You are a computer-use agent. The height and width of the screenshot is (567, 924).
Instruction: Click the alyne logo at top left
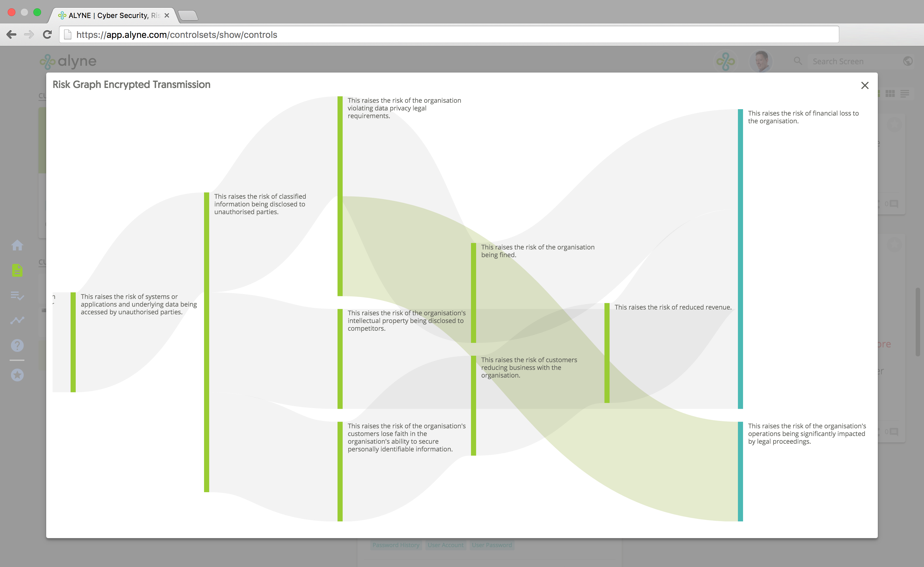click(68, 62)
